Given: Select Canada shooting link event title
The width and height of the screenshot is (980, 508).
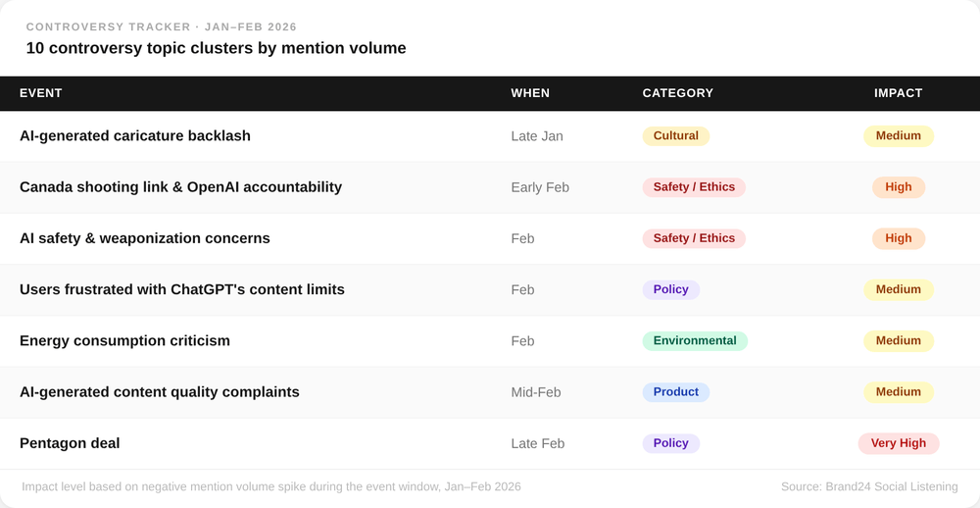Looking at the screenshot, I should pos(180,187).
